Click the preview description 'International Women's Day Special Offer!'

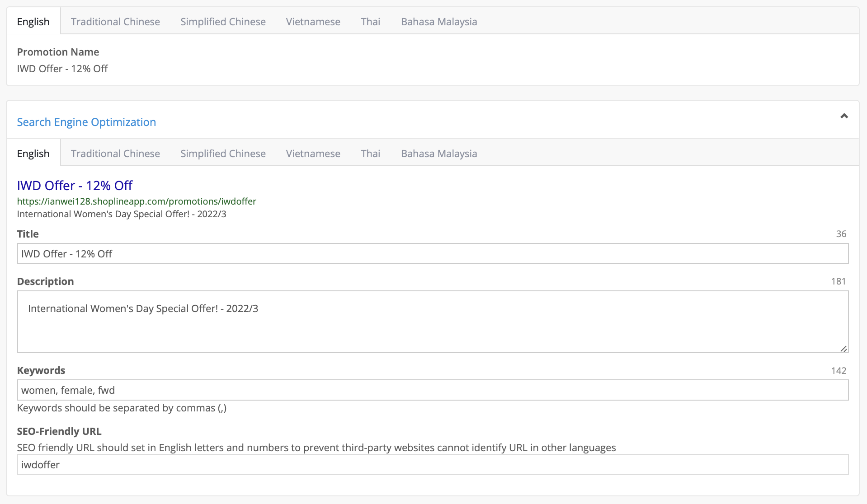click(x=122, y=214)
